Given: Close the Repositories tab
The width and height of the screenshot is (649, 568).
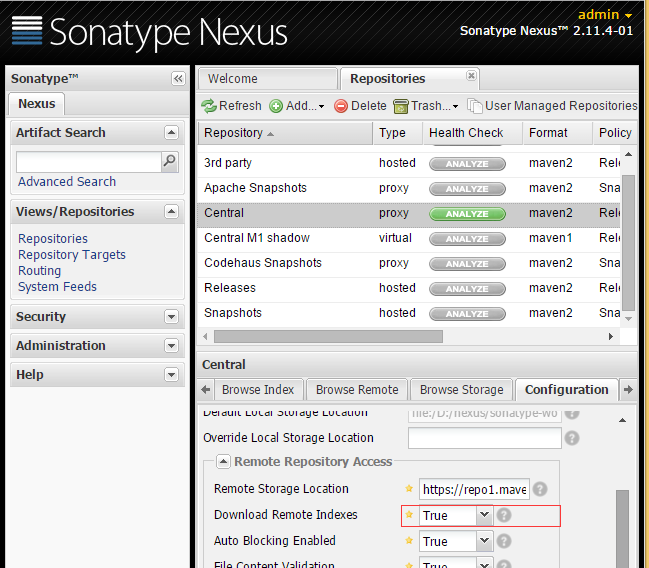Looking at the screenshot, I should (x=471, y=76).
